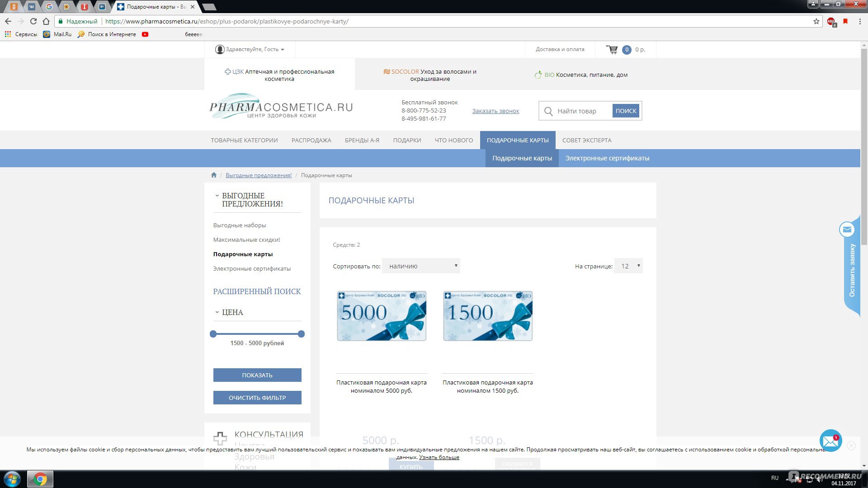The image size is (868, 488).
Task: Open the Windows Start button
Action: 12,479
